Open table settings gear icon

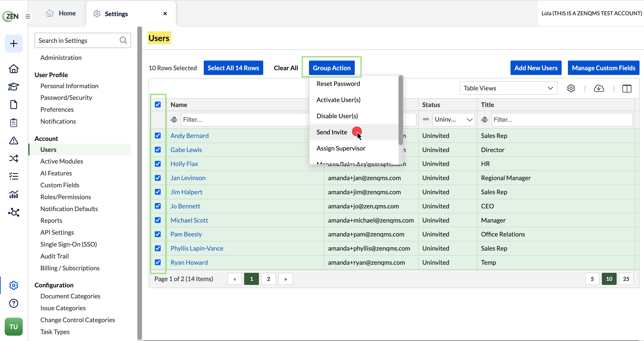pos(571,88)
